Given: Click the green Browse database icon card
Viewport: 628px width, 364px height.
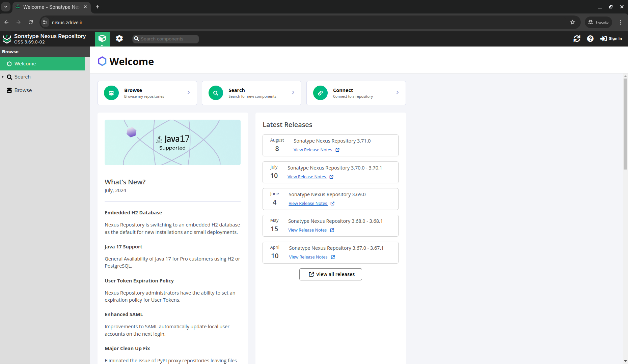Looking at the screenshot, I should pyautogui.click(x=111, y=93).
